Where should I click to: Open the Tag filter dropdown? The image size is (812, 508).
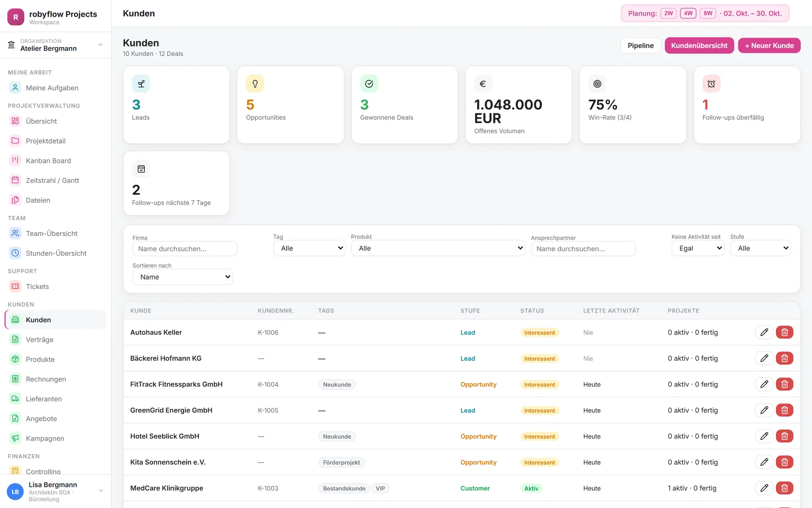coord(309,248)
